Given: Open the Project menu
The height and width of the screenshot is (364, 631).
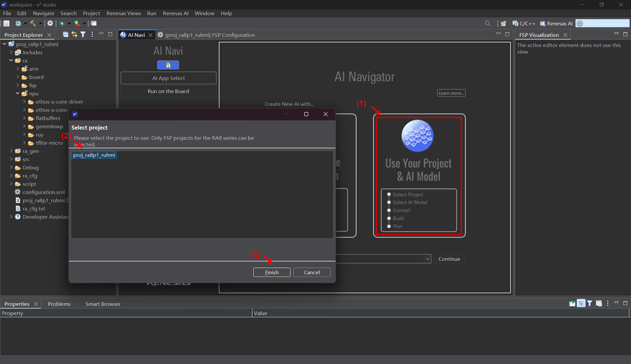Looking at the screenshot, I should point(91,13).
